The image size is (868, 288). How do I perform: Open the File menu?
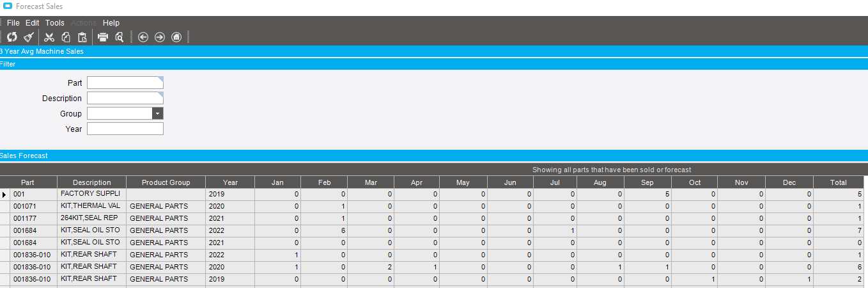[x=13, y=22]
